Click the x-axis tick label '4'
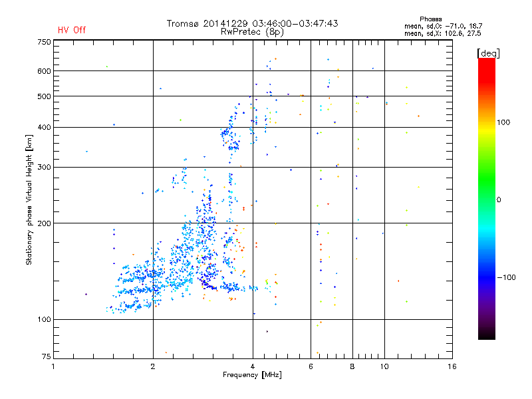This screenshot has width=532, height=399. point(253,366)
